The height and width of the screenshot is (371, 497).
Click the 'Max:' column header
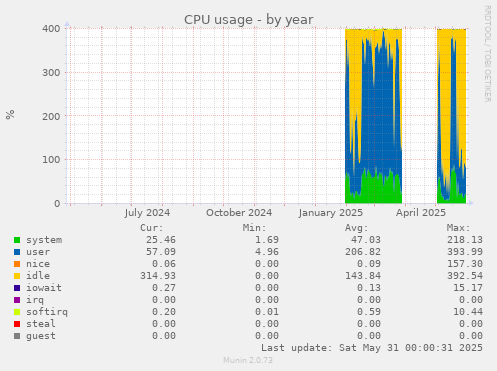pos(459,228)
